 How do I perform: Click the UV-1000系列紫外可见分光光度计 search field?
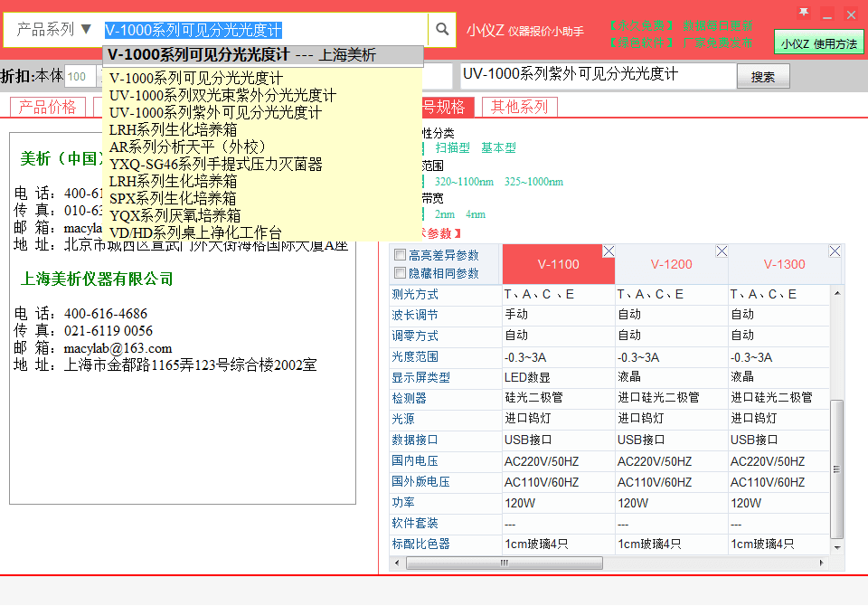coord(598,75)
